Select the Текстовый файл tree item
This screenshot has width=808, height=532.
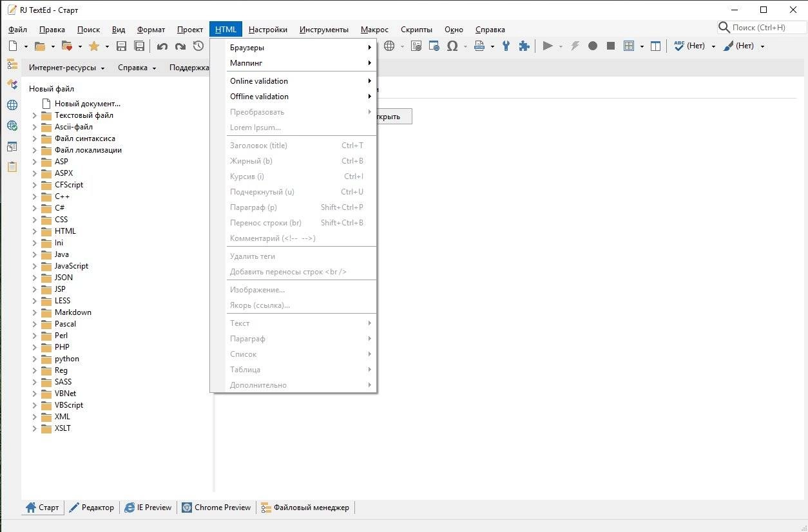[x=84, y=115]
